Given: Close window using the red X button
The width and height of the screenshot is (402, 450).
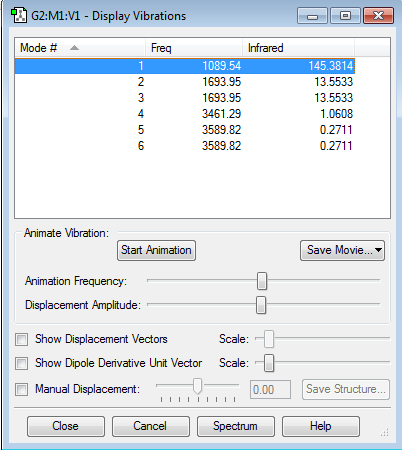Looking at the screenshot, I should [x=379, y=16].
